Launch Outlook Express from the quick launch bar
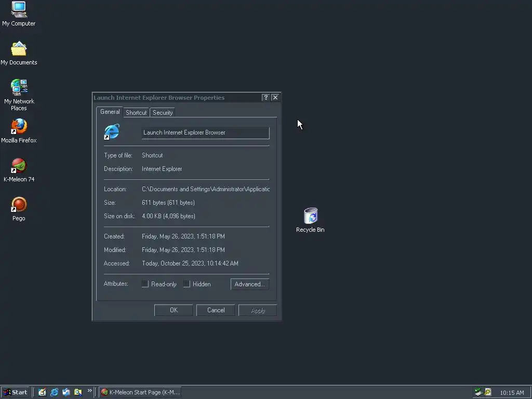 pos(66,392)
